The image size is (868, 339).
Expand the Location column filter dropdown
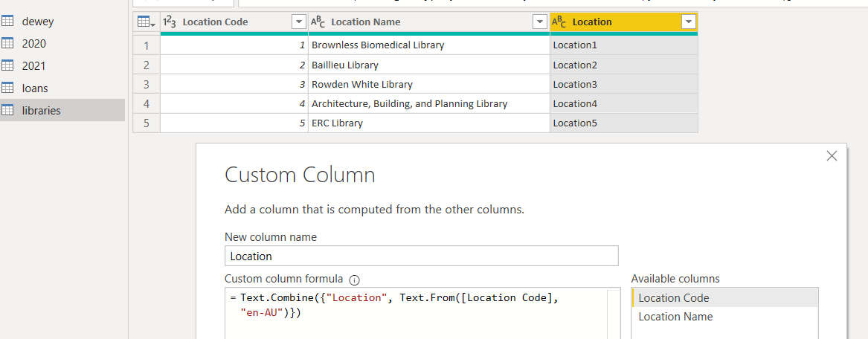pos(688,22)
